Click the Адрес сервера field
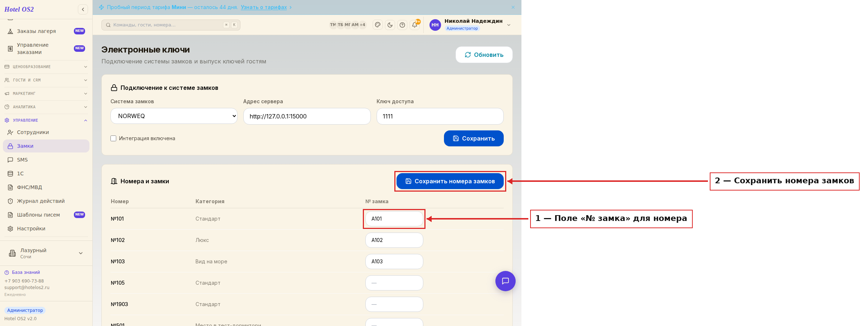The image size is (868, 326). tap(307, 116)
